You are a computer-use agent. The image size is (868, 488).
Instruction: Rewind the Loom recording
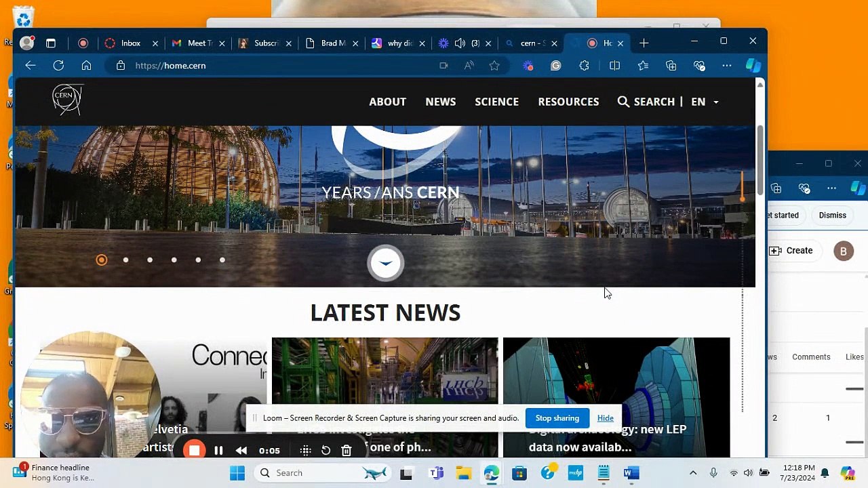241,450
